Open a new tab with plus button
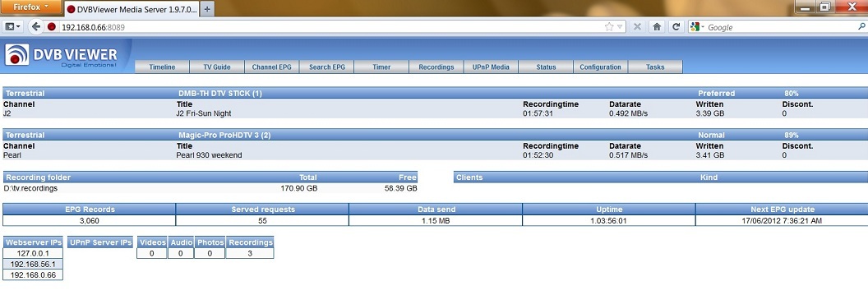 point(207,9)
